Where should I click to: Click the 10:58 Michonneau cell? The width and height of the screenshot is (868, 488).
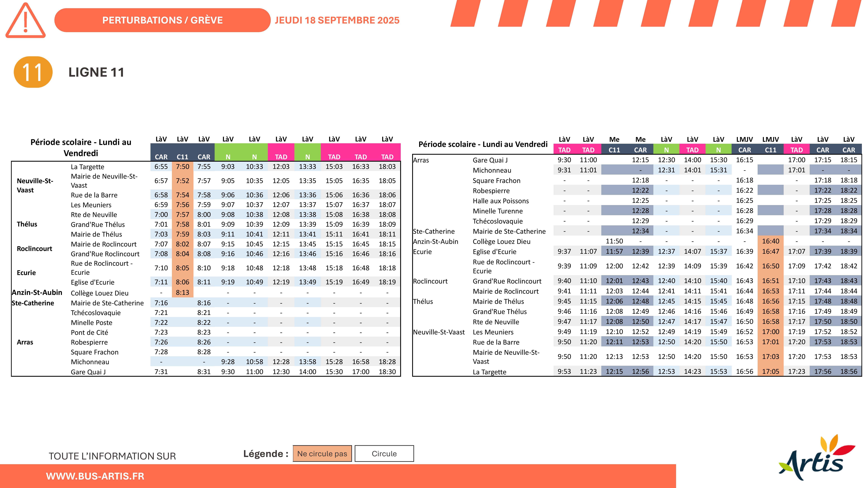254,362
